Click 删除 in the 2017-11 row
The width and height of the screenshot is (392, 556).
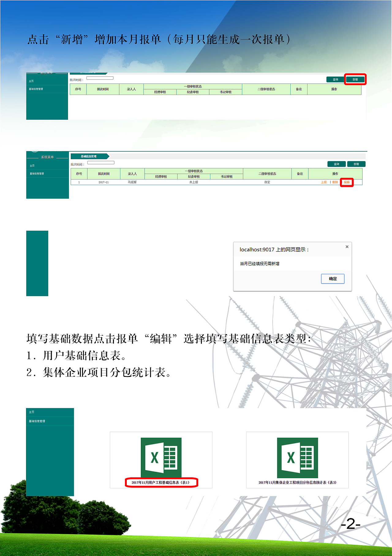click(335, 182)
